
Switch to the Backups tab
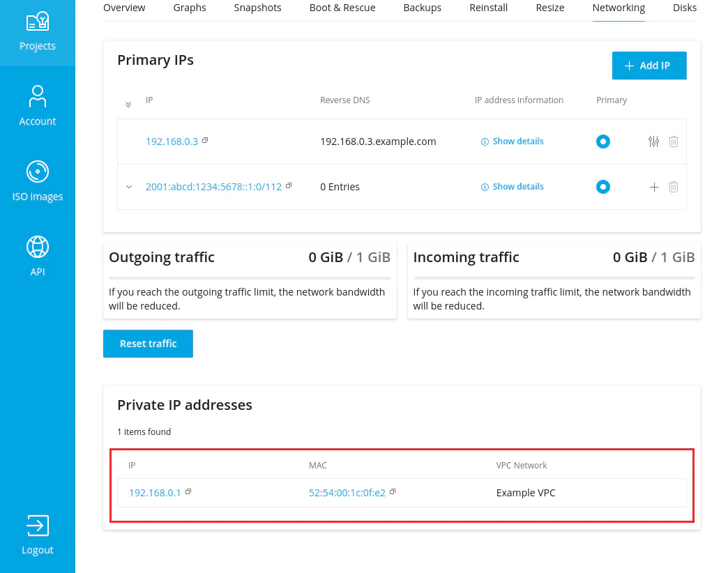(422, 8)
